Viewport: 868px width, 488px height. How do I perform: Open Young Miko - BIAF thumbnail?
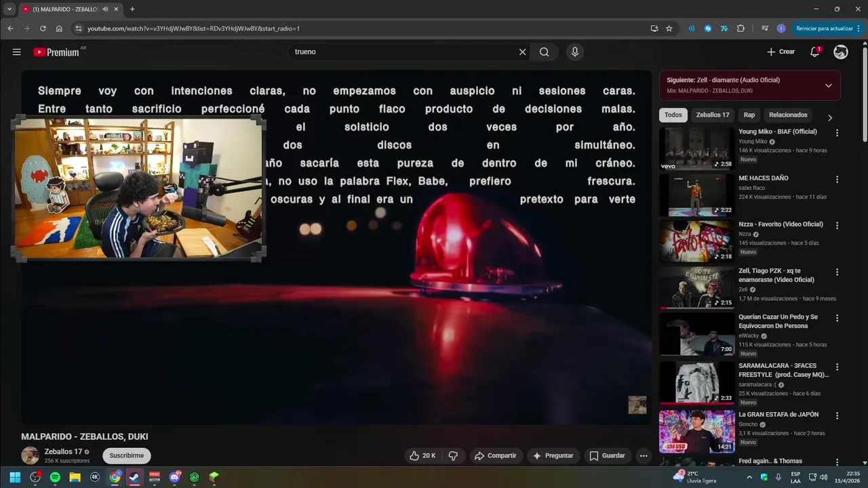(697, 148)
